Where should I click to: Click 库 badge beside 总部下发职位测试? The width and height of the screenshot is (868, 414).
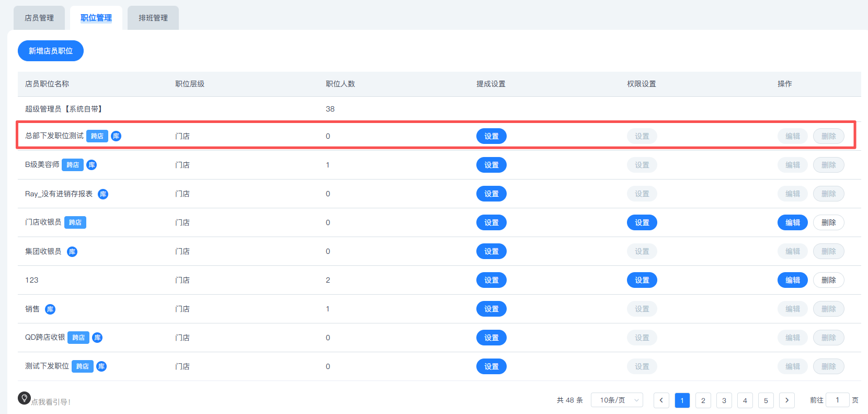click(x=116, y=136)
